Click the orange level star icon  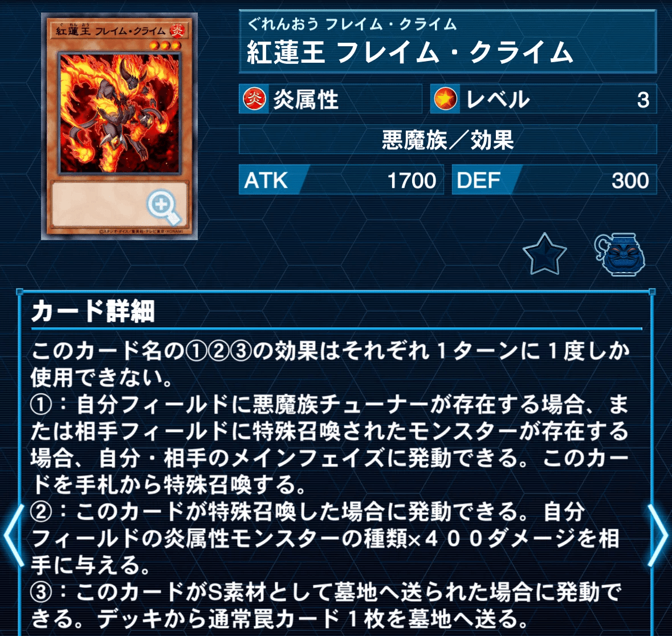click(445, 99)
